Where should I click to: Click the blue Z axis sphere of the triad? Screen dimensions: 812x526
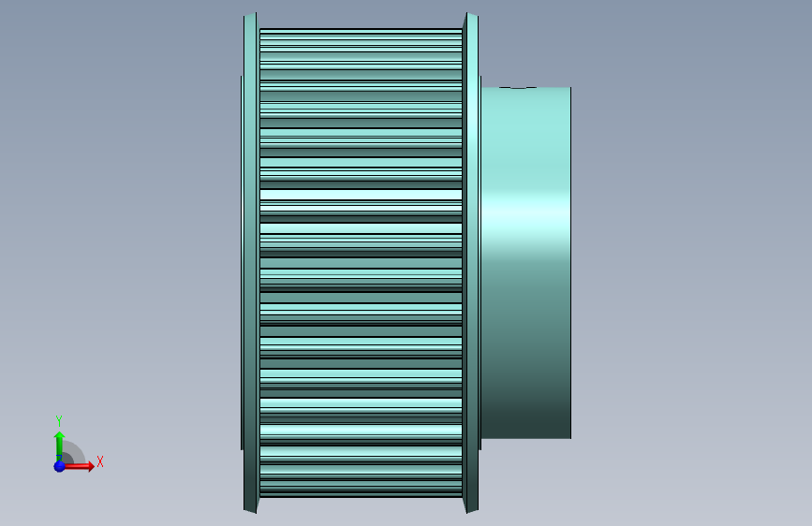pyautogui.click(x=59, y=466)
